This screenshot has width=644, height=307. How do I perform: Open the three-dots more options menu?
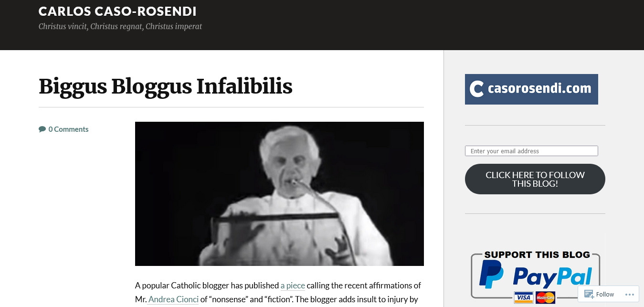pyautogui.click(x=629, y=294)
